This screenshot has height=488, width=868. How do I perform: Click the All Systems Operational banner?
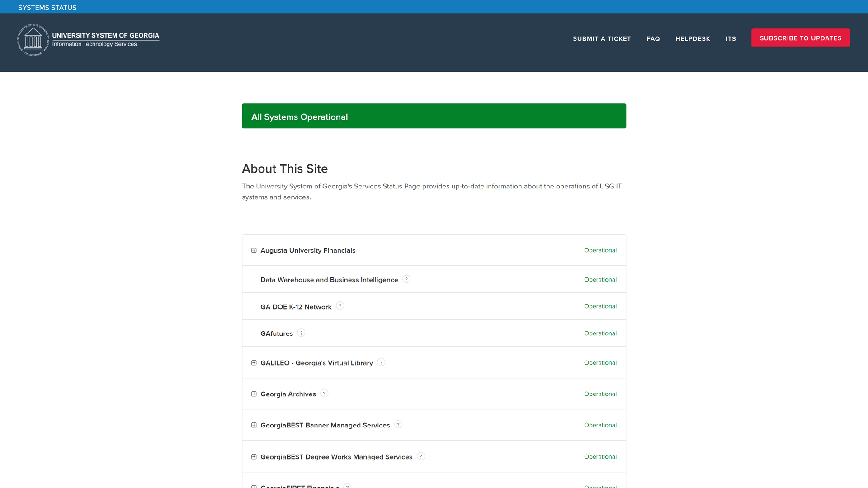434,116
